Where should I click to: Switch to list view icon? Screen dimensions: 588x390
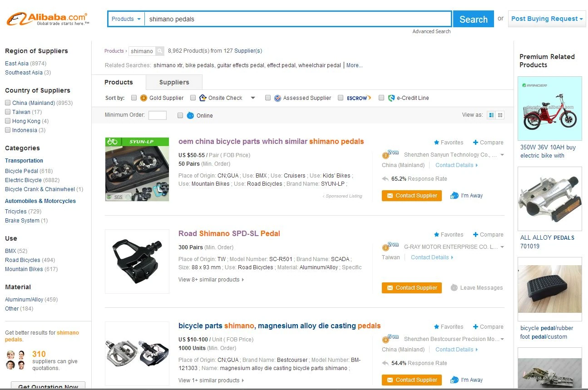[491, 115]
